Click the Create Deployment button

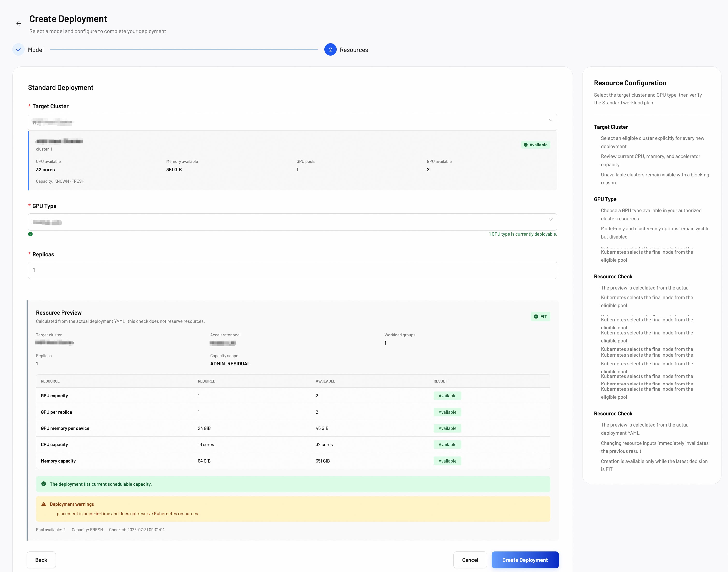click(525, 560)
